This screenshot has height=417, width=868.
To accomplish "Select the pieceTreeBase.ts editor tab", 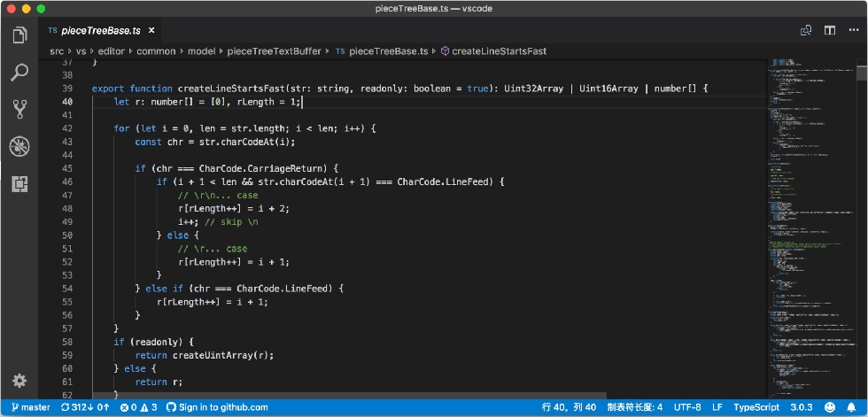I will 99,30.
